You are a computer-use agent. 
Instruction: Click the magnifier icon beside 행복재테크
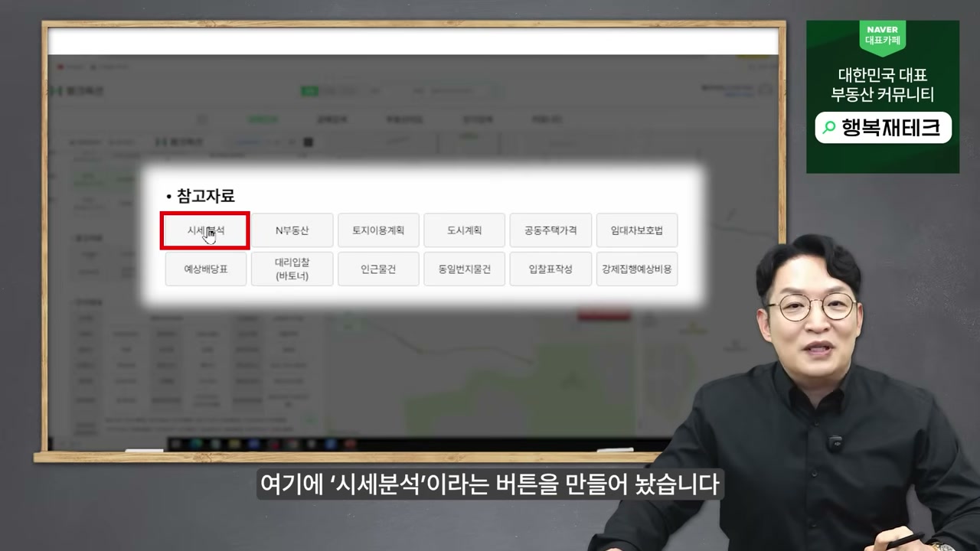[x=829, y=128]
